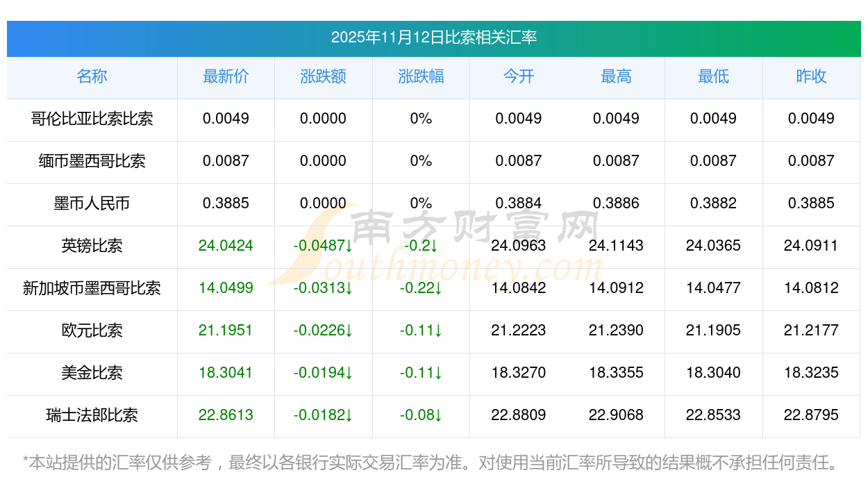Select the 瑞士法郎比索 row name

coord(92,415)
